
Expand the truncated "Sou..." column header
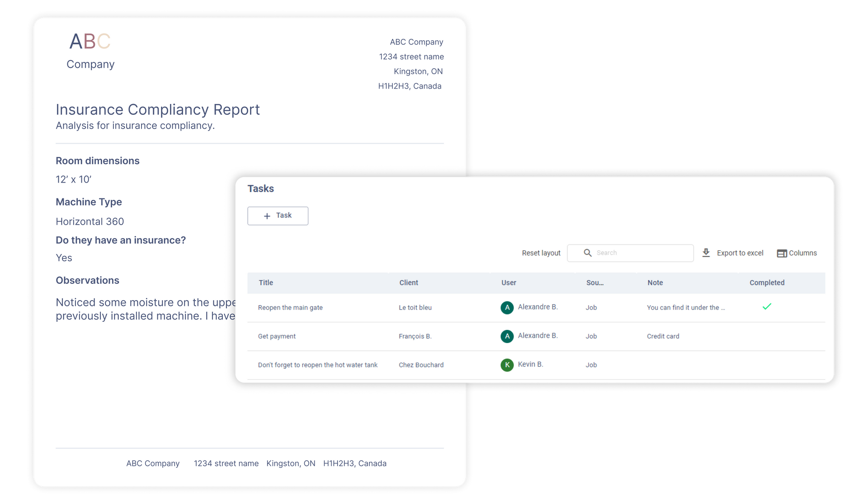[x=594, y=283]
